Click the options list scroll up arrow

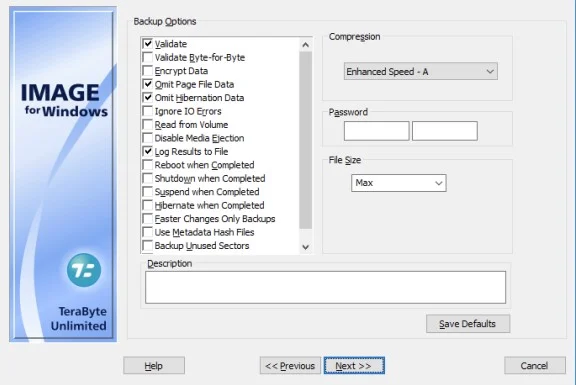tap(305, 45)
